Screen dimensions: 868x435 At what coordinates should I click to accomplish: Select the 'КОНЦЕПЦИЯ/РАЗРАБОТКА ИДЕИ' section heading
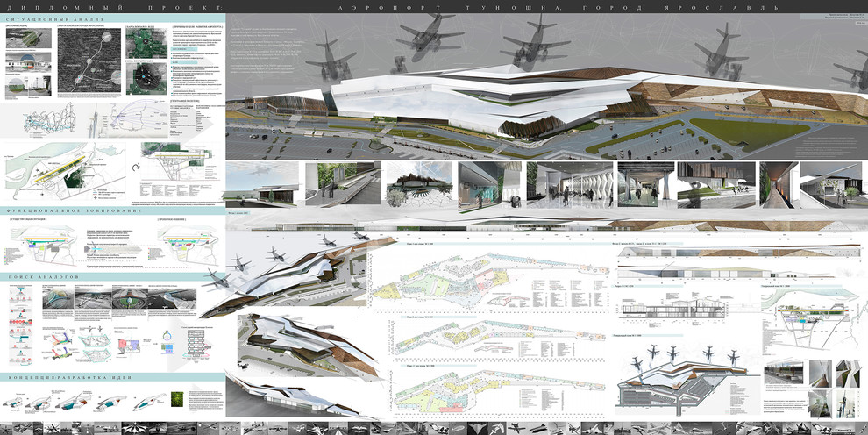point(70,377)
